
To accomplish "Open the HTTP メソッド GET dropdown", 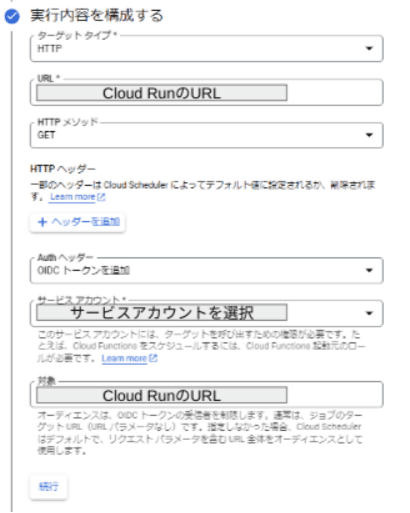I will (206, 135).
